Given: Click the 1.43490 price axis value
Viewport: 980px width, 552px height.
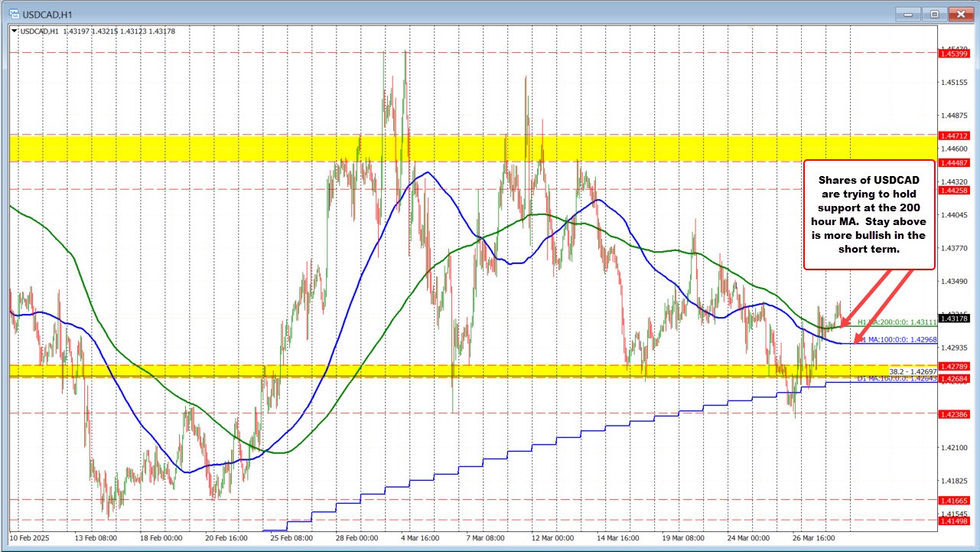Looking at the screenshot, I should pyautogui.click(x=956, y=282).
